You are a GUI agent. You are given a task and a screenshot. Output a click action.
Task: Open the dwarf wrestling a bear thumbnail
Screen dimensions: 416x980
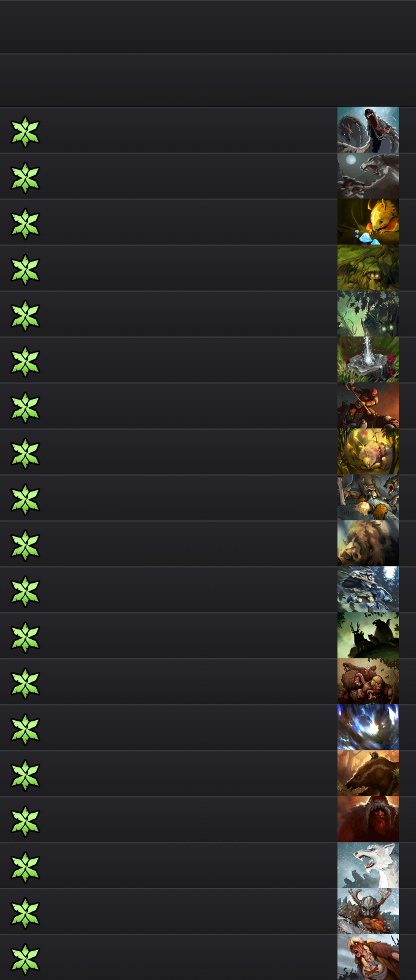[x=368, y=682]
